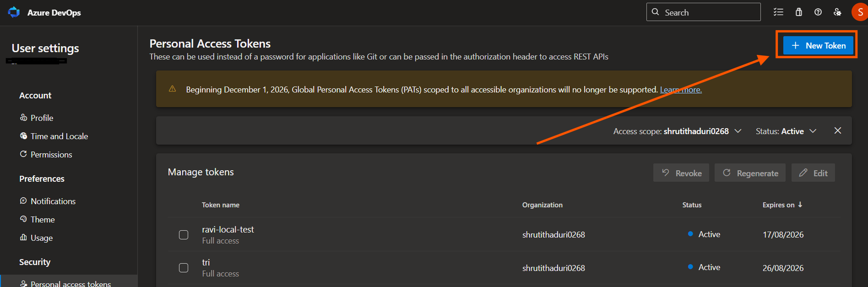Click the search magnifier icon

(x=656, y=12)
